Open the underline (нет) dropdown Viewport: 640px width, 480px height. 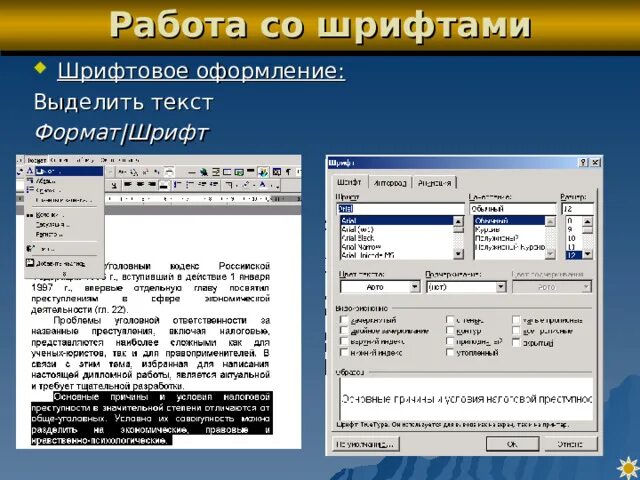[501, 287]
